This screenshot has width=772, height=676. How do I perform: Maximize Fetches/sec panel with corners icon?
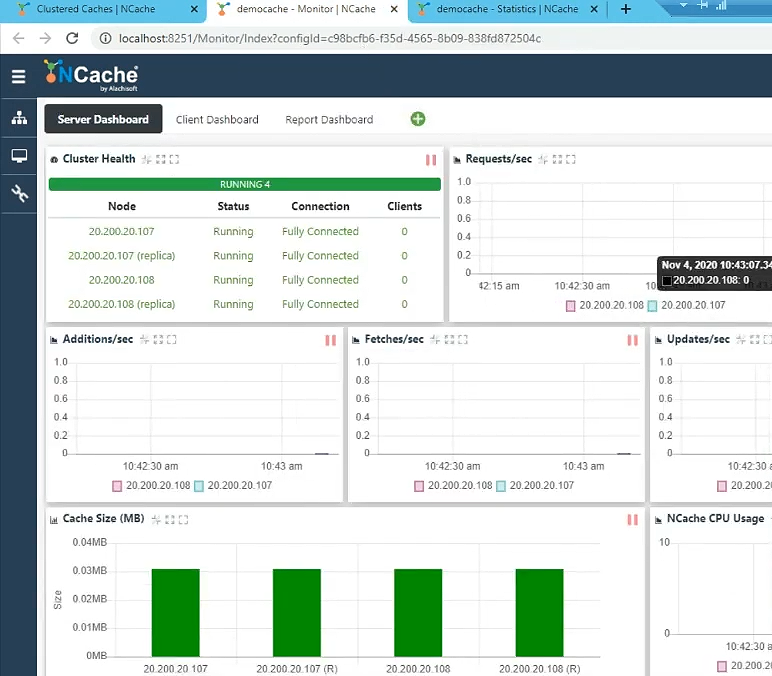463,340
